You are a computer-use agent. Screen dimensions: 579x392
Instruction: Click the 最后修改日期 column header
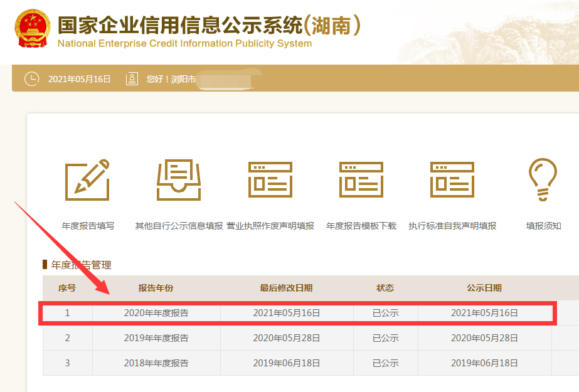286,288
